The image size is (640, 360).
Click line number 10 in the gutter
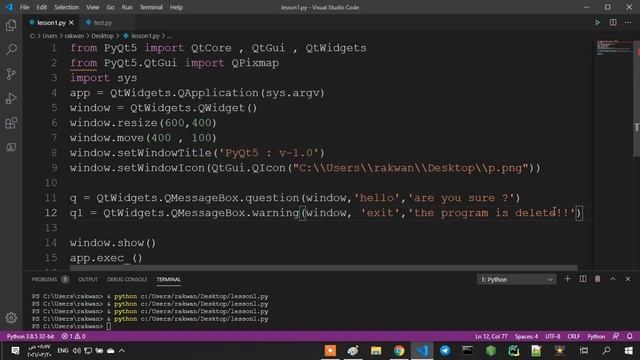tap(51, 183)
